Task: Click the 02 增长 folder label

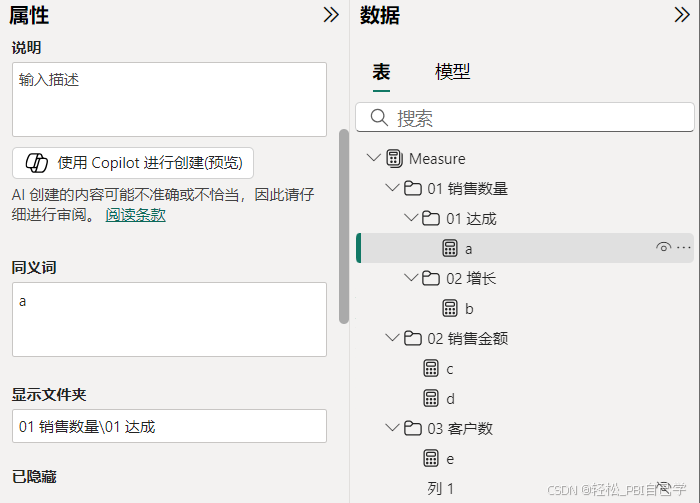Action: coord(471,278)
